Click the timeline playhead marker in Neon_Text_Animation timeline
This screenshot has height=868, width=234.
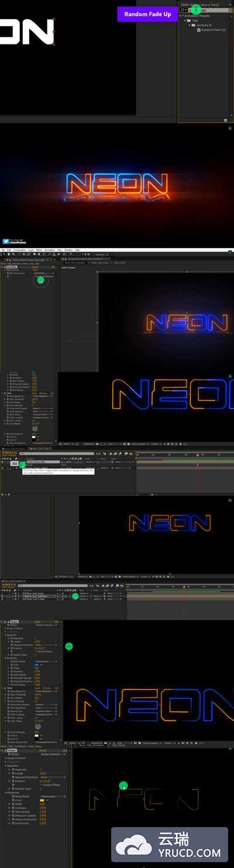tap(184, 587)
